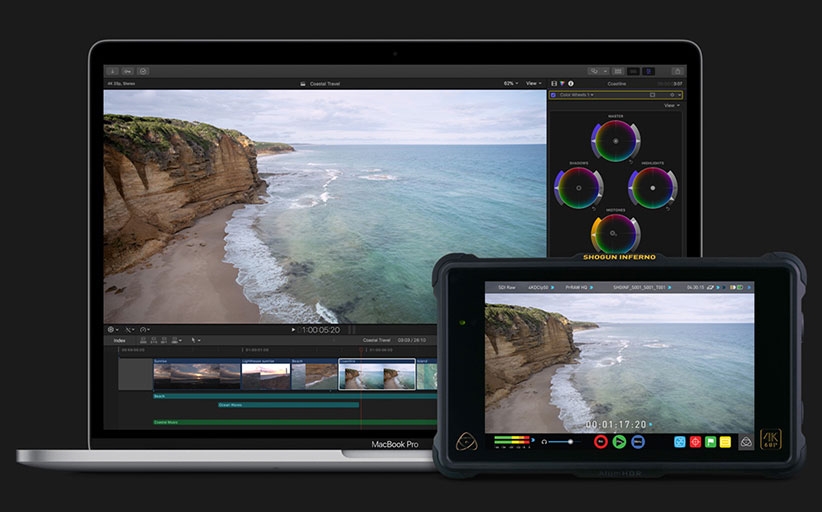Viewport: 822px width, 512px height.
Task: Tap the green Play button on Shogun
Action: [x=620, y=441]
